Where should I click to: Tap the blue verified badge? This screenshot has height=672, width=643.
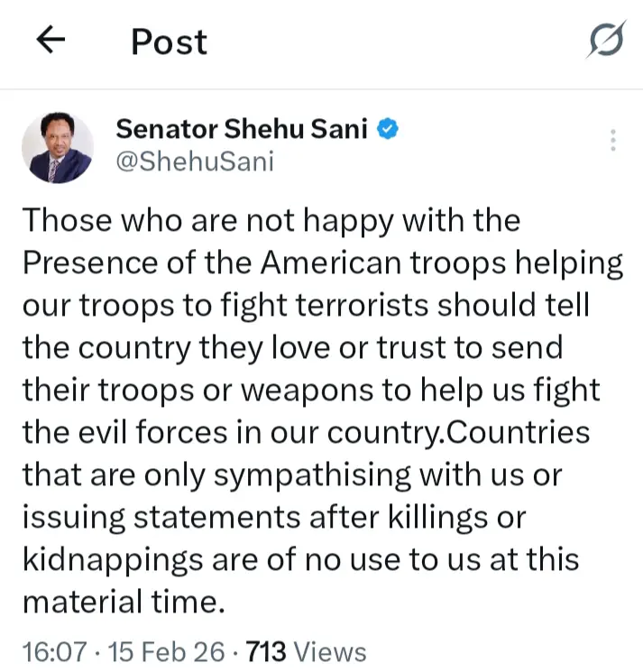[387, 129]
